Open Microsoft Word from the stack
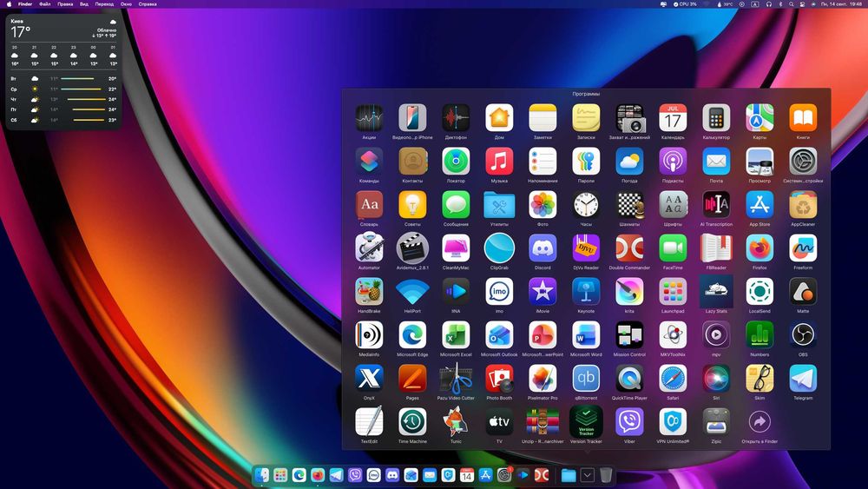Screen dimensions: 868x489 [x=586, y=335]
